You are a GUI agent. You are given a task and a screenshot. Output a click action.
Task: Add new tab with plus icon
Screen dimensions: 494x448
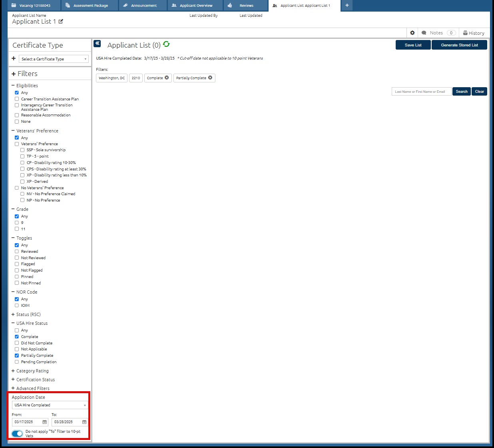pyautogui.click(x=347, y=6)
